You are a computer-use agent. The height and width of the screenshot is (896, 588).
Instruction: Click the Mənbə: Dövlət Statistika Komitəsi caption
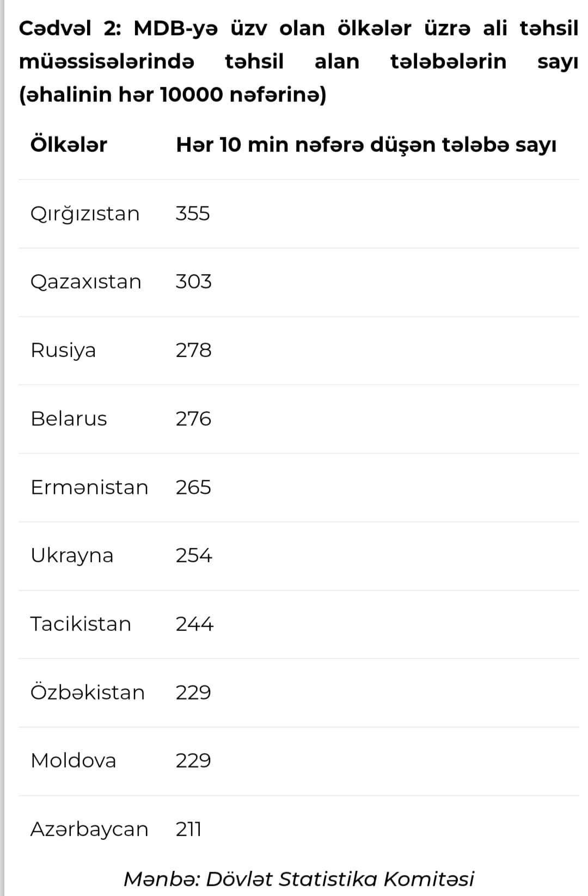pyautogui.click(x=299, y=879)
